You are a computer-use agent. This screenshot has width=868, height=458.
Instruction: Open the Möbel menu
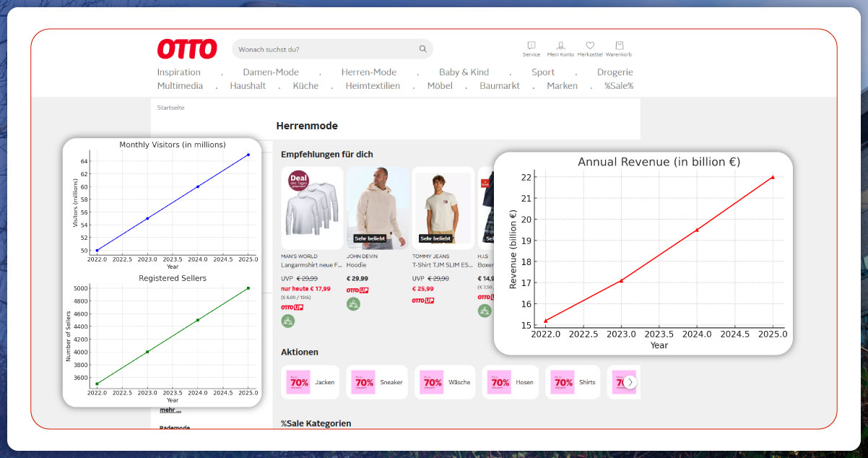(x=440, y=86)
